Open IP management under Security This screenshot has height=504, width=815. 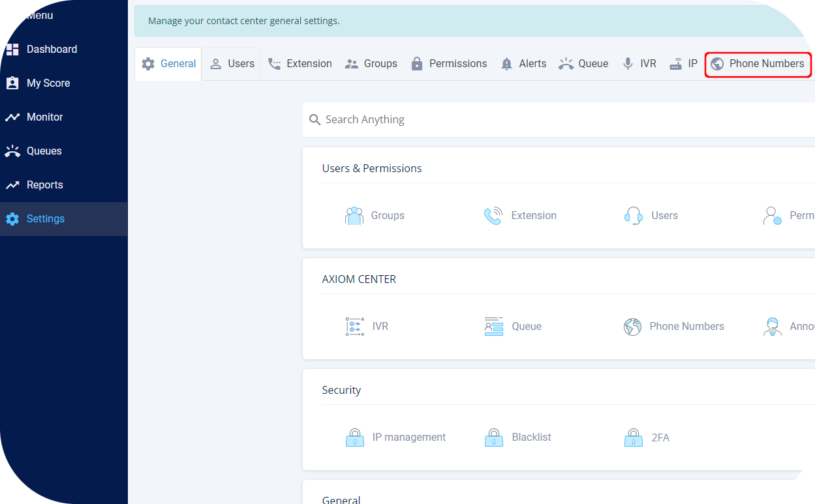click(x=409, y=437)
